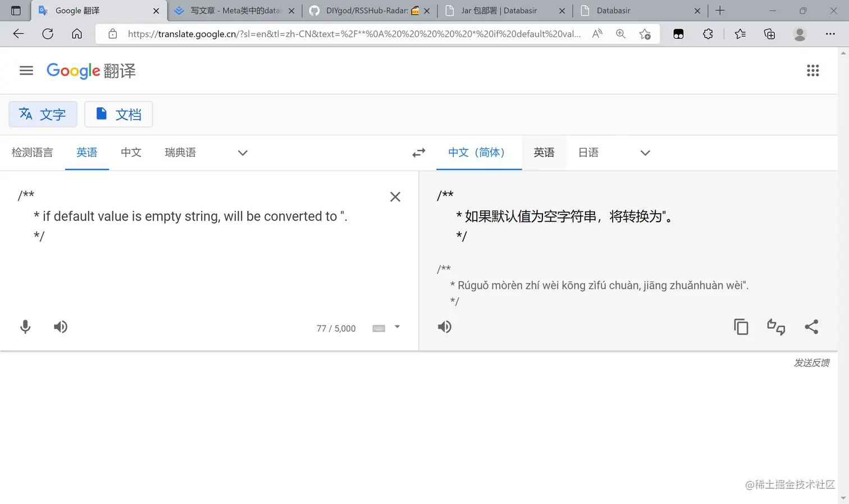Image resolution: width=849 pixels, height=504 pixels.
Task: Switch to the Jar 包部署 | Databasir tab
Action: pos(504,10)
